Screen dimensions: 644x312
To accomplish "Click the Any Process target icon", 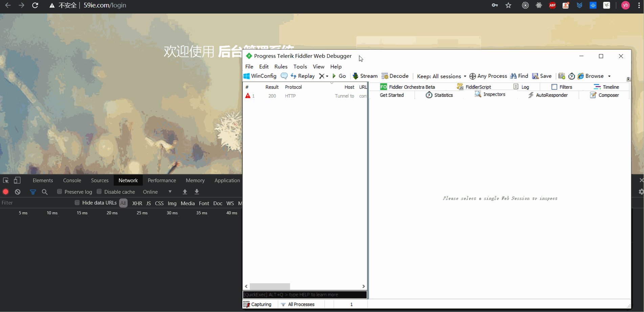I will (x=473, y=76).
